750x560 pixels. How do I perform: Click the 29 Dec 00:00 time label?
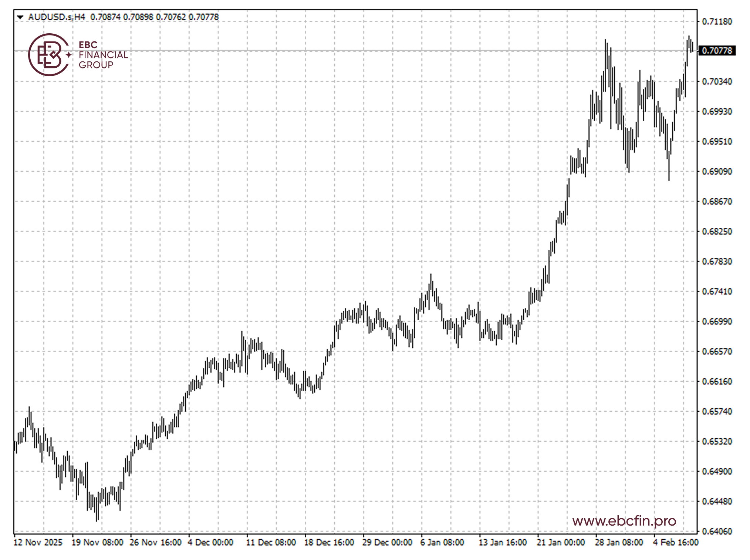click(x=387, y=543)
